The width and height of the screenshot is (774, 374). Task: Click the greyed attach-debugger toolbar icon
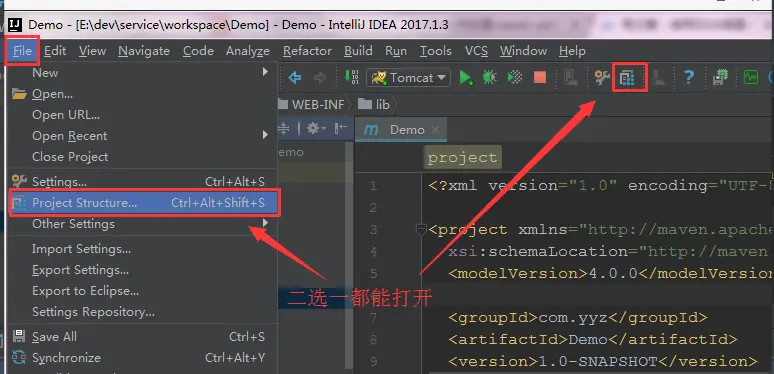[571, 77]
